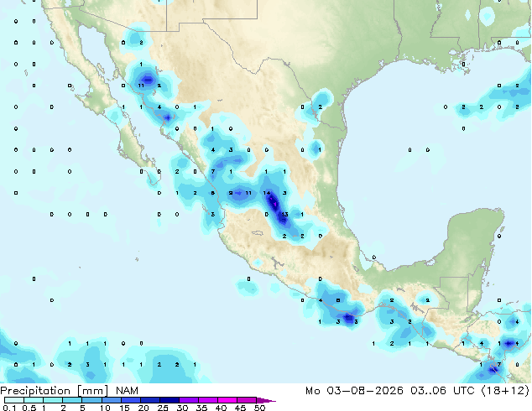Click the 'NAM' model name label
Screen dimensions: 532x411
point(127,391)
